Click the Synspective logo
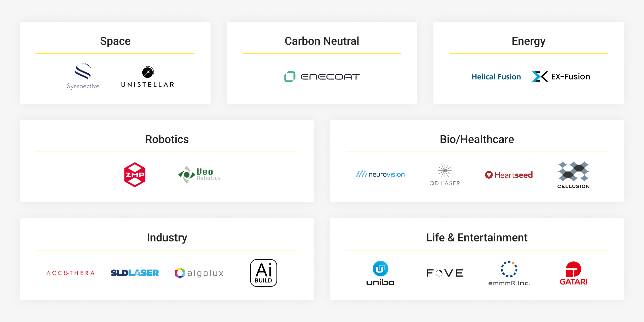Image resolution: width=644 pixels, height=322 pixels. (83, 76)
